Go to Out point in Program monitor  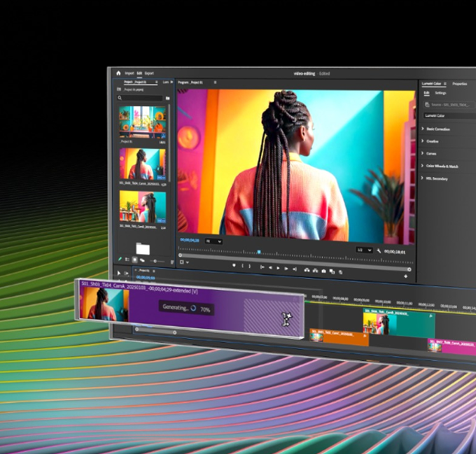pyautogui.click(x=295, y=269)
